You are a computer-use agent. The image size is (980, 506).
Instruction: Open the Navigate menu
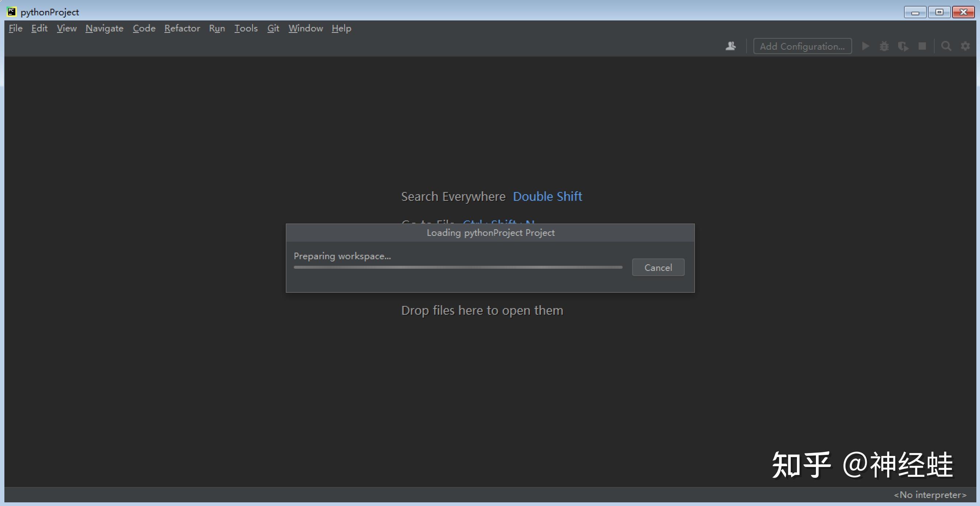pos(104,28)
